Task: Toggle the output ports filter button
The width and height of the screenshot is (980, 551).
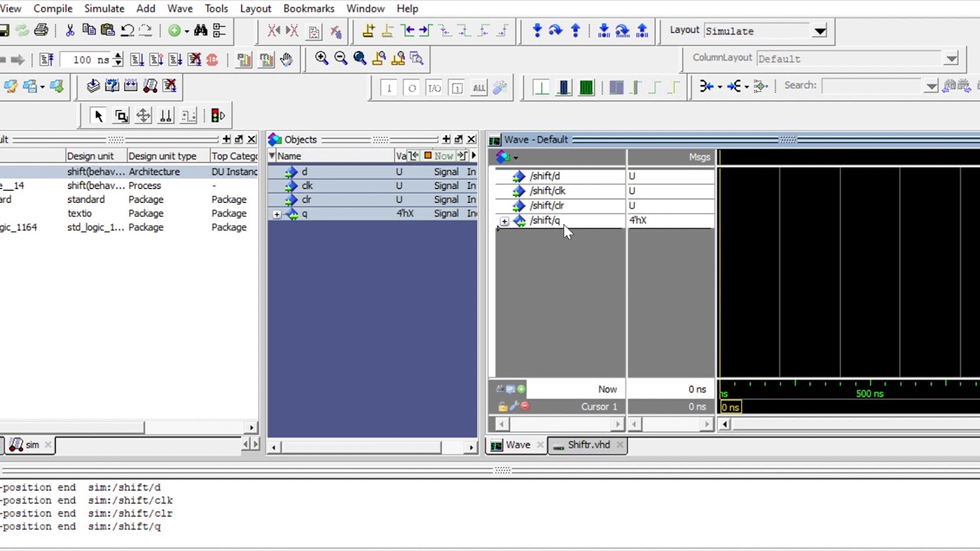Action: point(412,88)
